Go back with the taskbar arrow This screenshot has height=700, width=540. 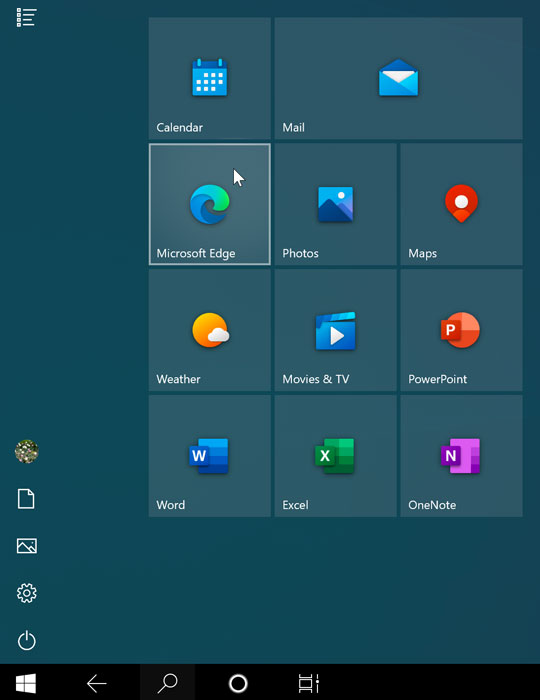click(x=96, y=683)
